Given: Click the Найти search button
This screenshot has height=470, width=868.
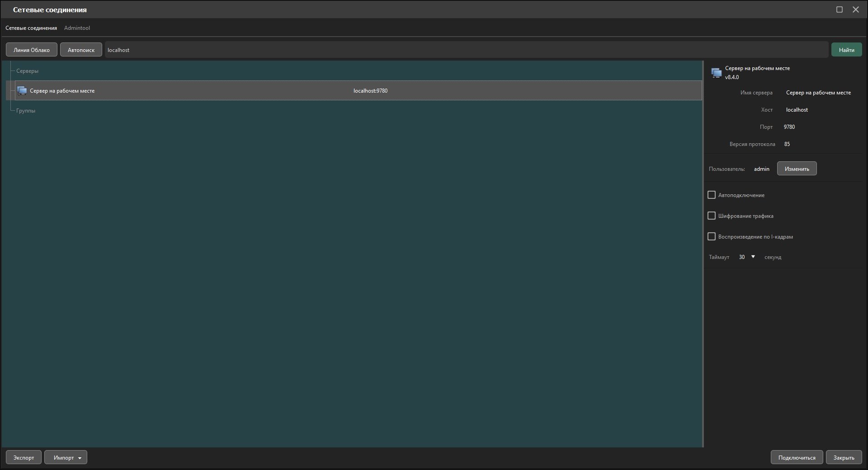Looking at the screenshot, I should [x=846, y=50].
